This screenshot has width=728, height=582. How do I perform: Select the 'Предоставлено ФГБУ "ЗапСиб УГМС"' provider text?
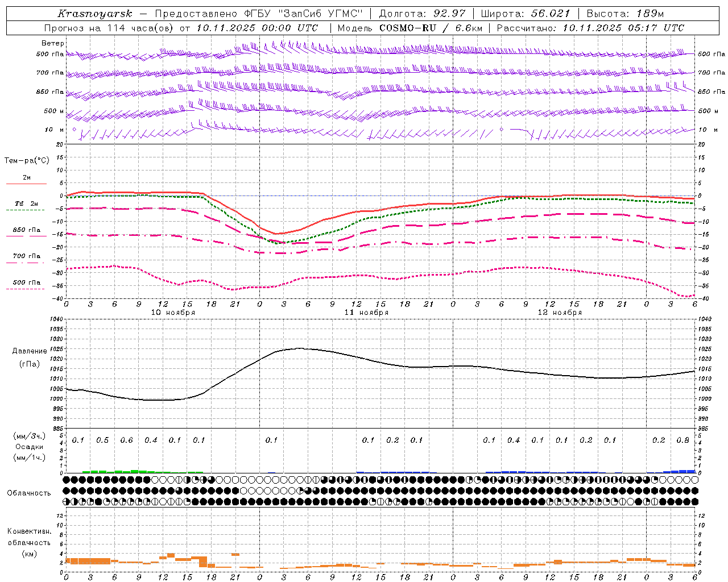pyautogui.click(x=259, y=14)
